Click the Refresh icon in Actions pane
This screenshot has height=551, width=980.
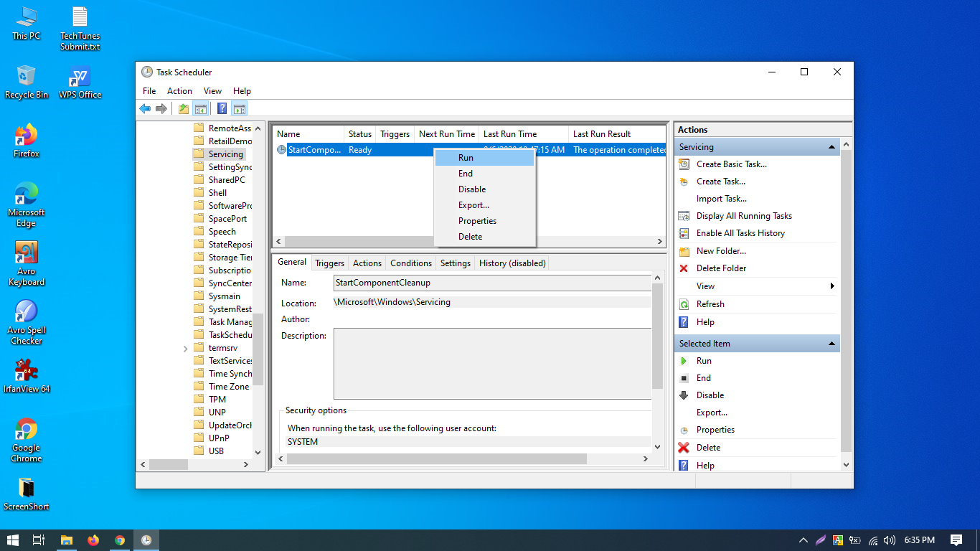(x=684, y=304)
